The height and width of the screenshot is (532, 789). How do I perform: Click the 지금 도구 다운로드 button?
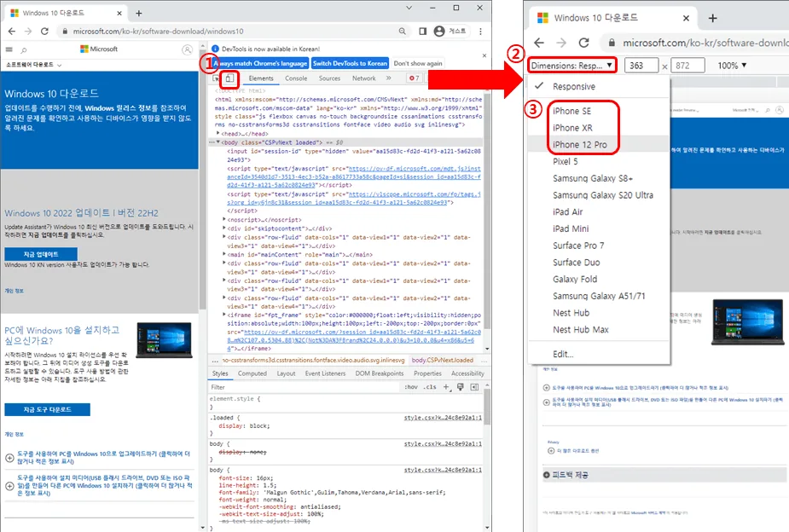[x=47, y=409]
